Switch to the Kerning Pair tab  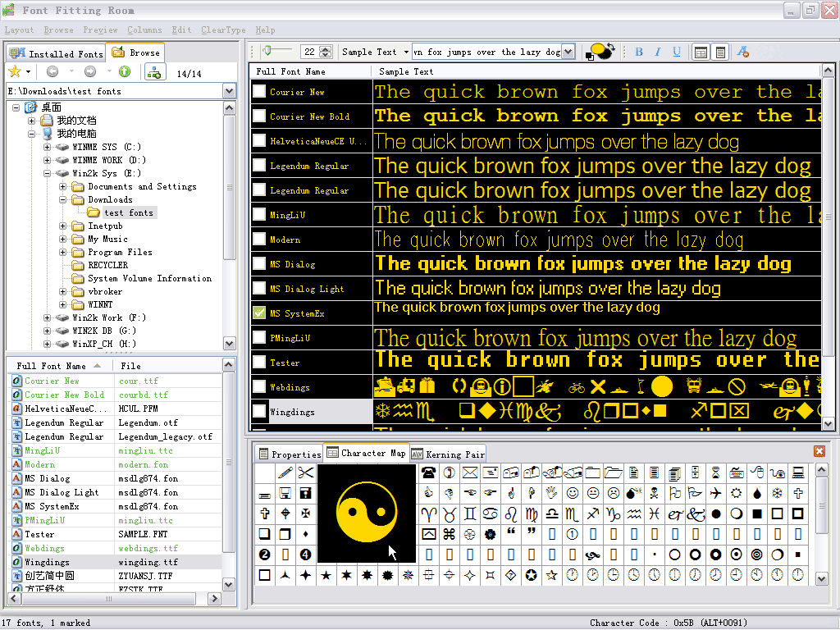click(448, 454)
